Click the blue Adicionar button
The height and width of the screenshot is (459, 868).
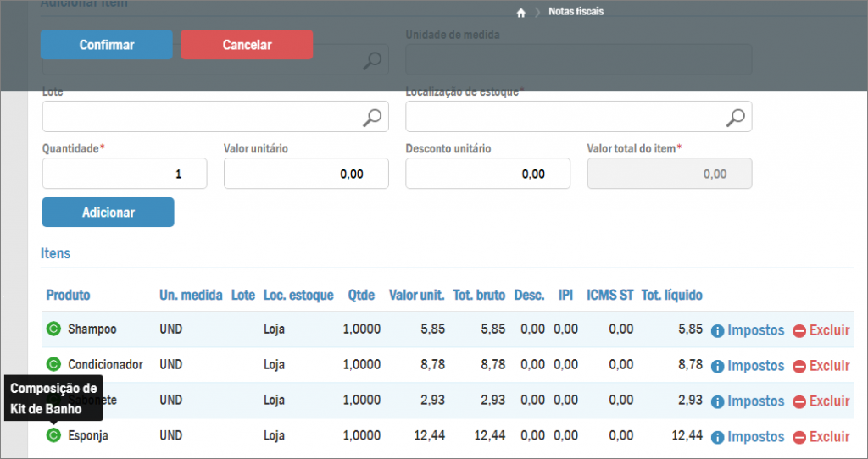tap(108, 213)
